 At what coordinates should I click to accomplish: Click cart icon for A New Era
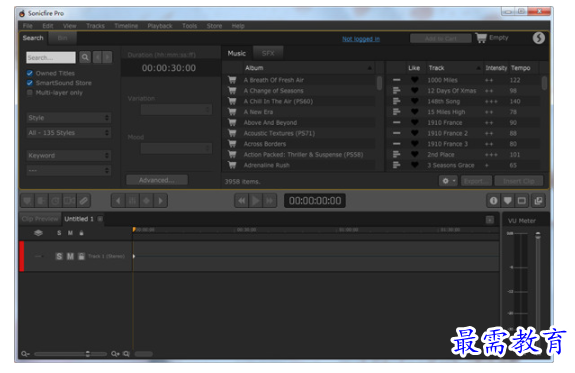click(232, 111)
